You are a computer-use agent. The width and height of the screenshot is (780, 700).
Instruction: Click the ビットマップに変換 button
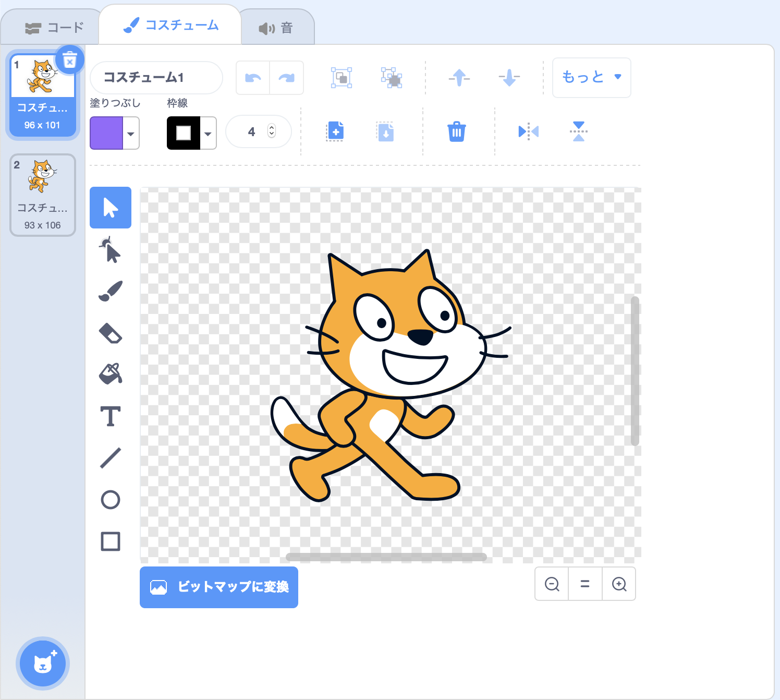218,587
